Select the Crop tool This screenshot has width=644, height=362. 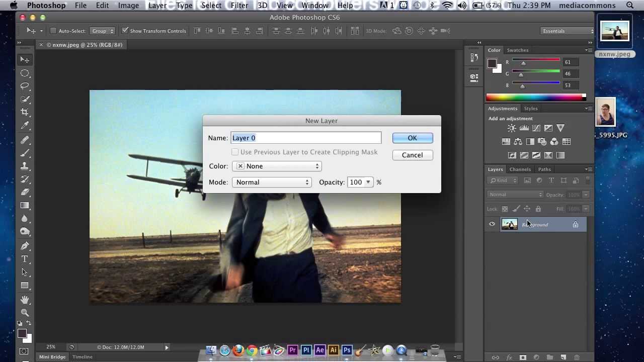(x=25, y=112)
